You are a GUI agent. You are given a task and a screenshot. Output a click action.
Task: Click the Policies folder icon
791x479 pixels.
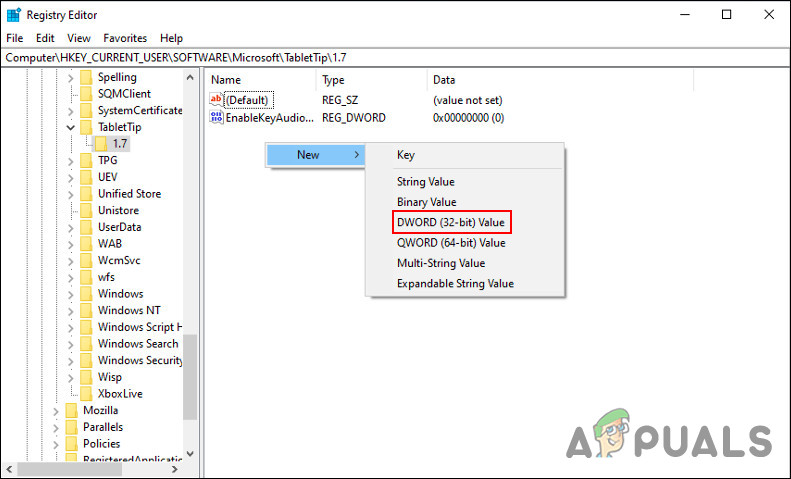[72, 443]
